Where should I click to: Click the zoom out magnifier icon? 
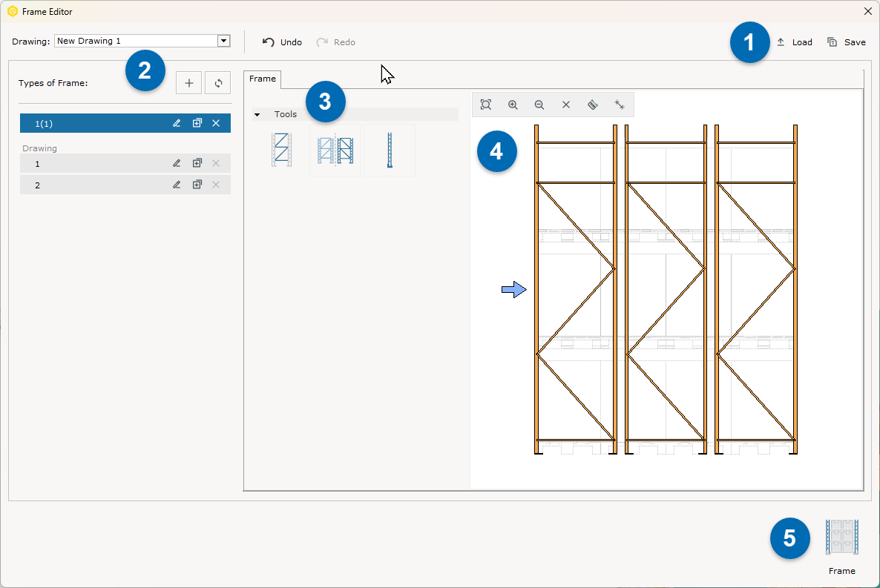539,105
